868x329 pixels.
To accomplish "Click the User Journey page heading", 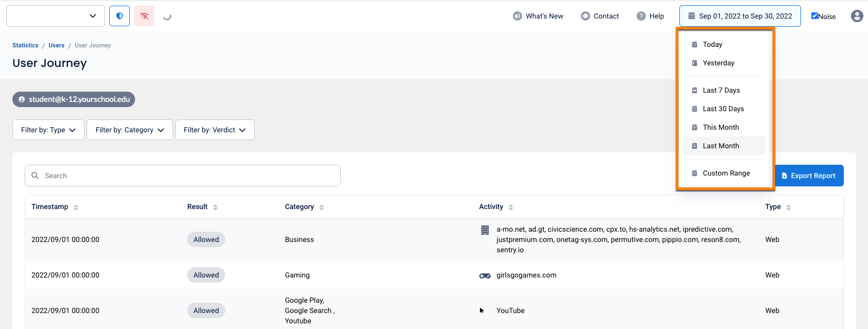I will 49,63.
